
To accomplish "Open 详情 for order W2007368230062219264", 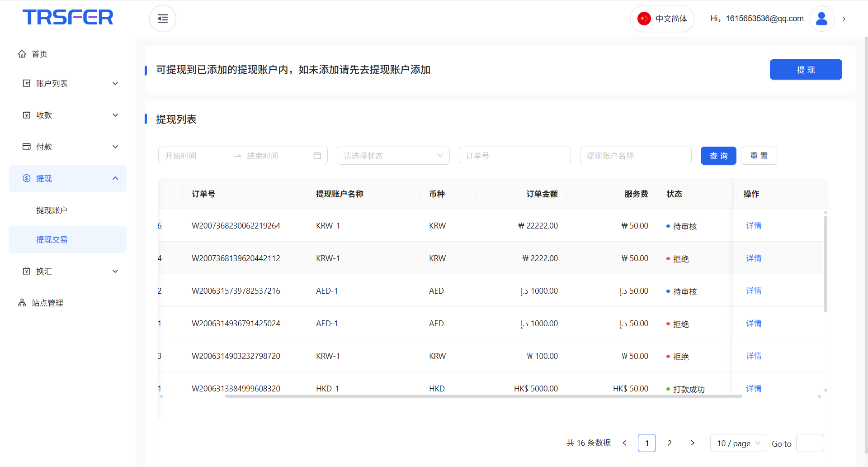I will (x=754, y=225).
